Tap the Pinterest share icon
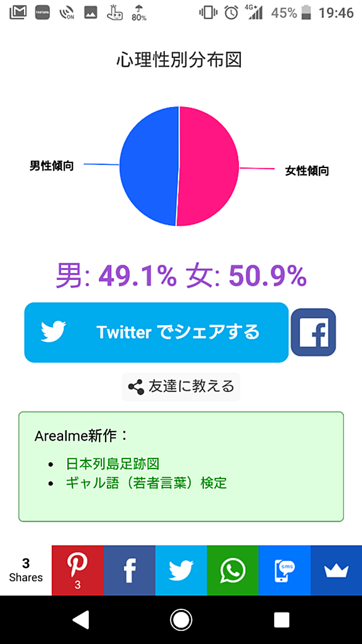362x644 pixels. 78,570
